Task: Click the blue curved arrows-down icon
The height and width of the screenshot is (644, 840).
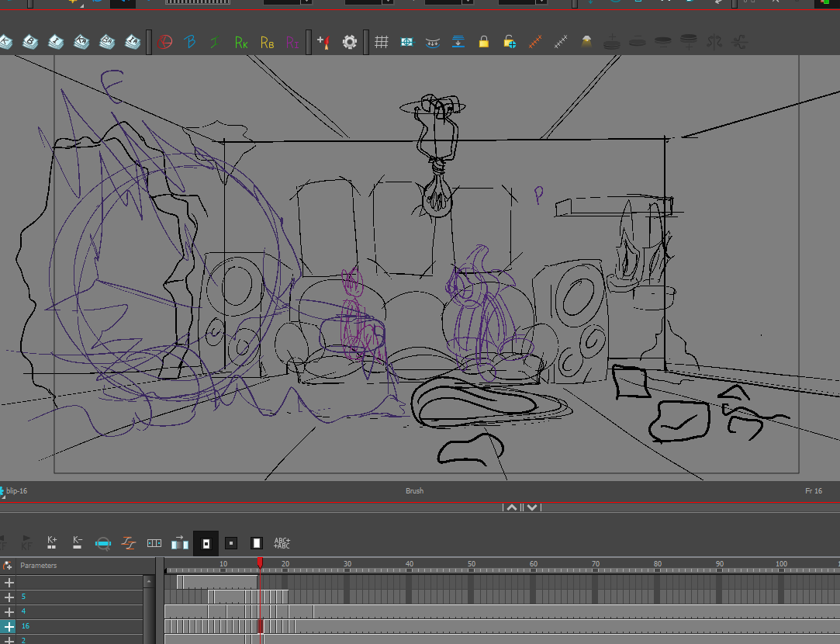Action: pos(432,43)
